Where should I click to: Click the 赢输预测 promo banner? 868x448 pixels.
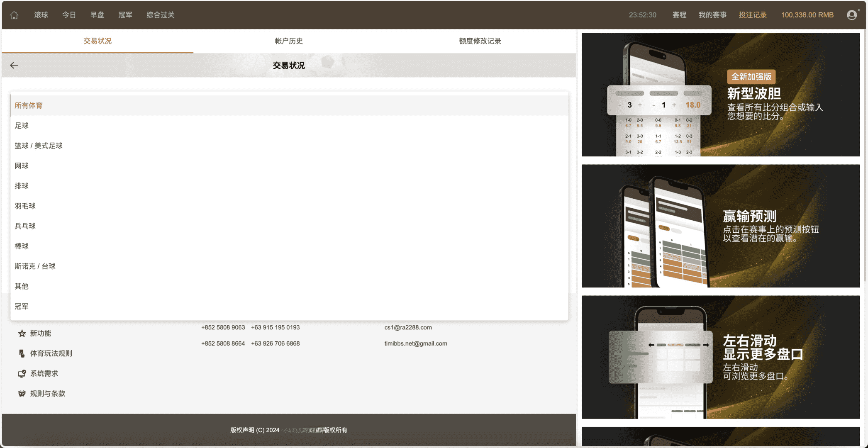[720, 226]
